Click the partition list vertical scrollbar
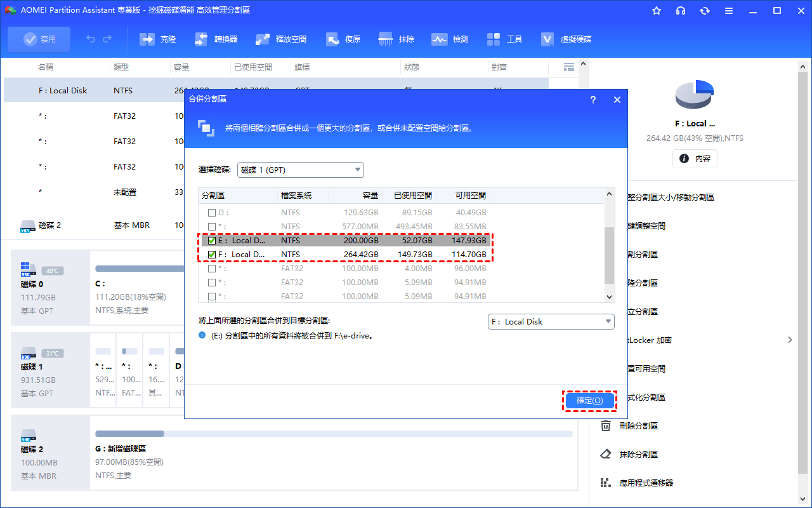 (610, 255)
